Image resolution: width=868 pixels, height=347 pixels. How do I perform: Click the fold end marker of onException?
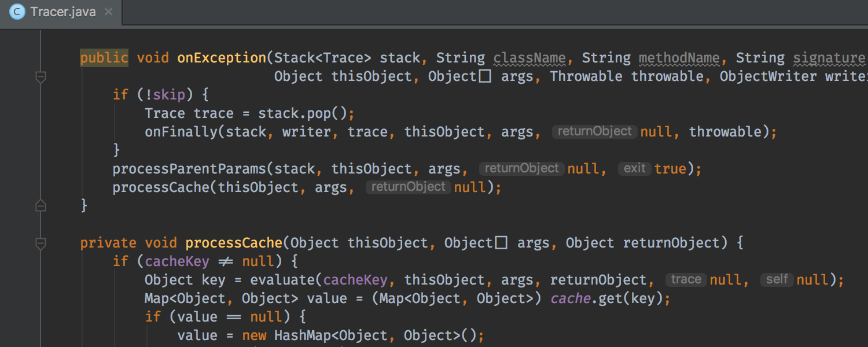(41, 205)
